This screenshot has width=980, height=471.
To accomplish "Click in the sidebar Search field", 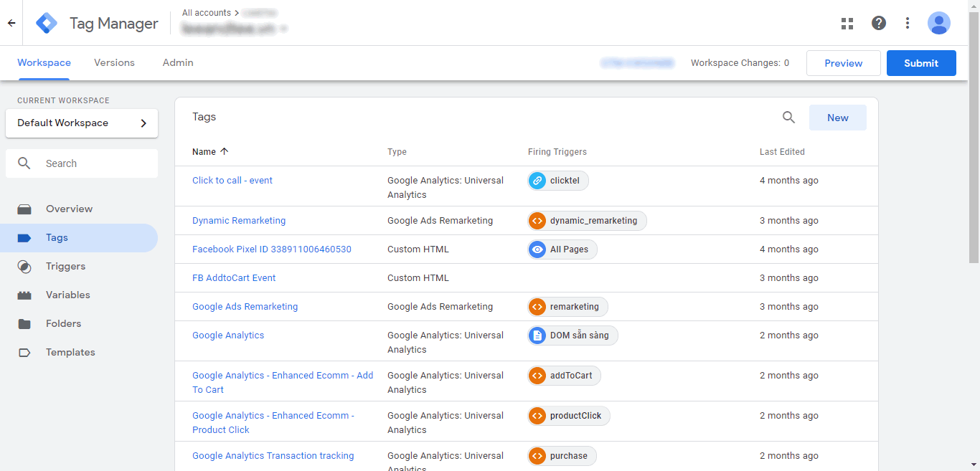I will tap(82, 163).
